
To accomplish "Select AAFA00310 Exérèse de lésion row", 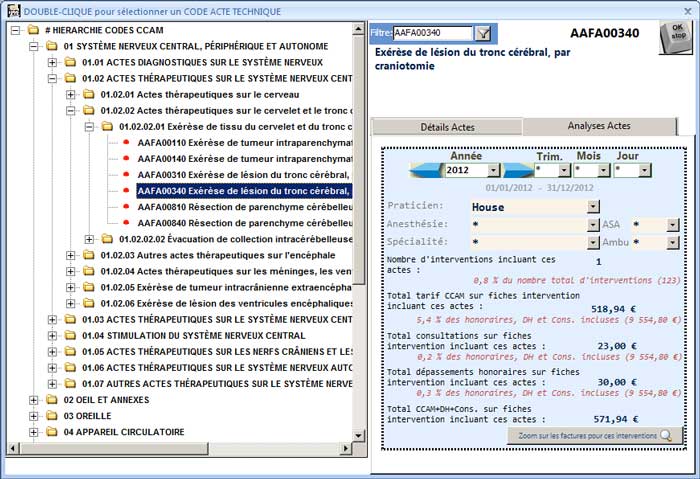I will 245,175.
